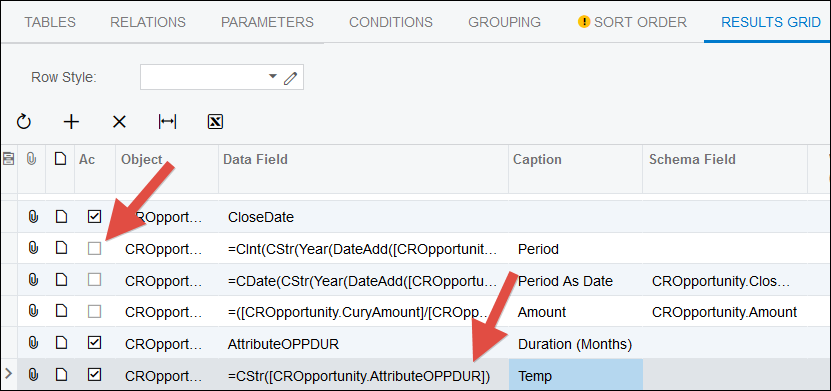Screen dimensions: 831x391
Task: Select the =CDate(CStr(Year... data field cell
Action: coord(364,280)
